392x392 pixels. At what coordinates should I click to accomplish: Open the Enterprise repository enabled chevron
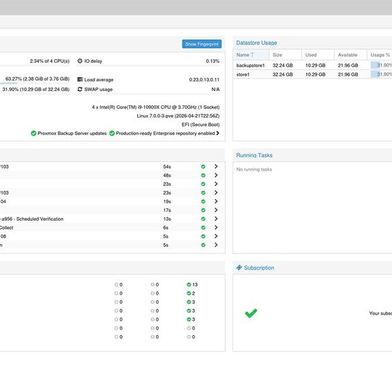tap(218, 133)
